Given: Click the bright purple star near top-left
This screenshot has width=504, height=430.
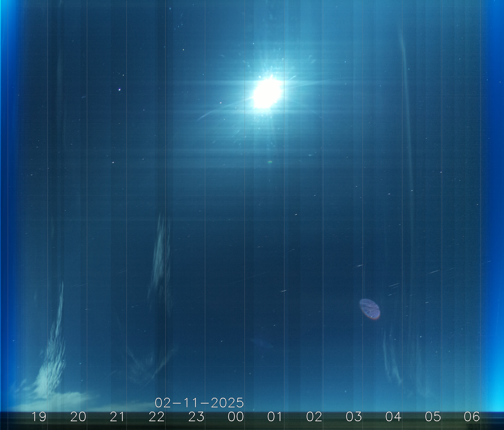Looking at the screenshot, I should [119, 90].
